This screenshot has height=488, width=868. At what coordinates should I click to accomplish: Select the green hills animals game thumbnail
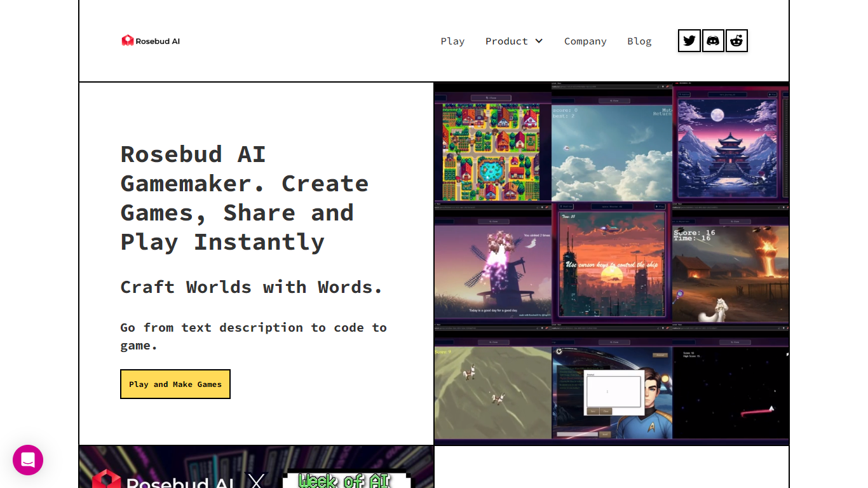point(492,384)
